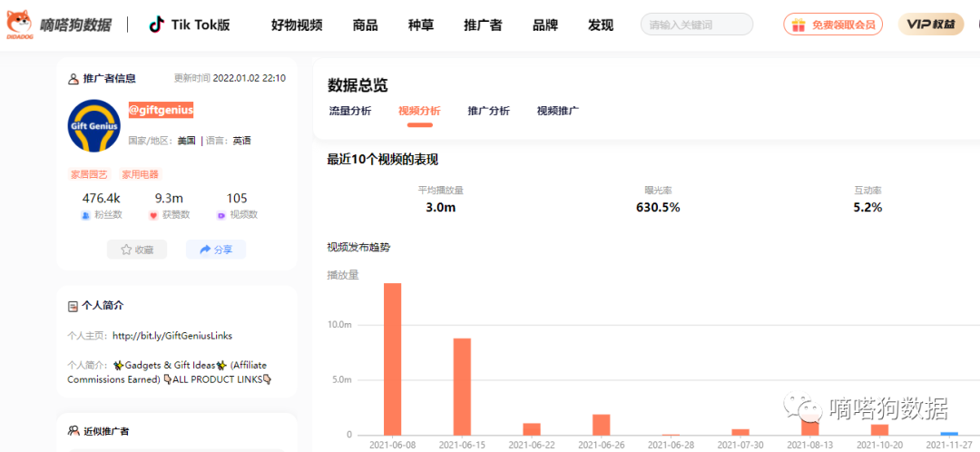Click the TikTok logo icon
Image resolution: width=980 pixels, height=452 pixels.
click(156, 25)
